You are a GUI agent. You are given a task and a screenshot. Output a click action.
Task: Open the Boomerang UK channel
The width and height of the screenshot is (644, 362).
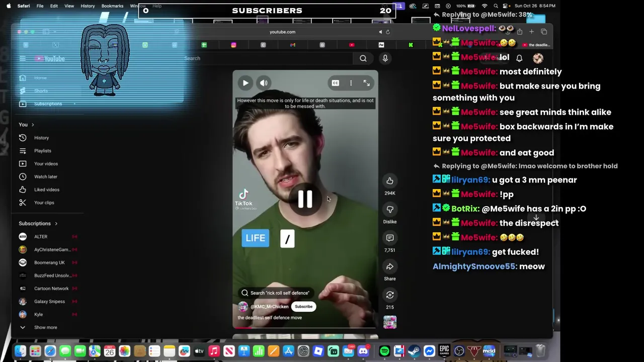point(49,262)
